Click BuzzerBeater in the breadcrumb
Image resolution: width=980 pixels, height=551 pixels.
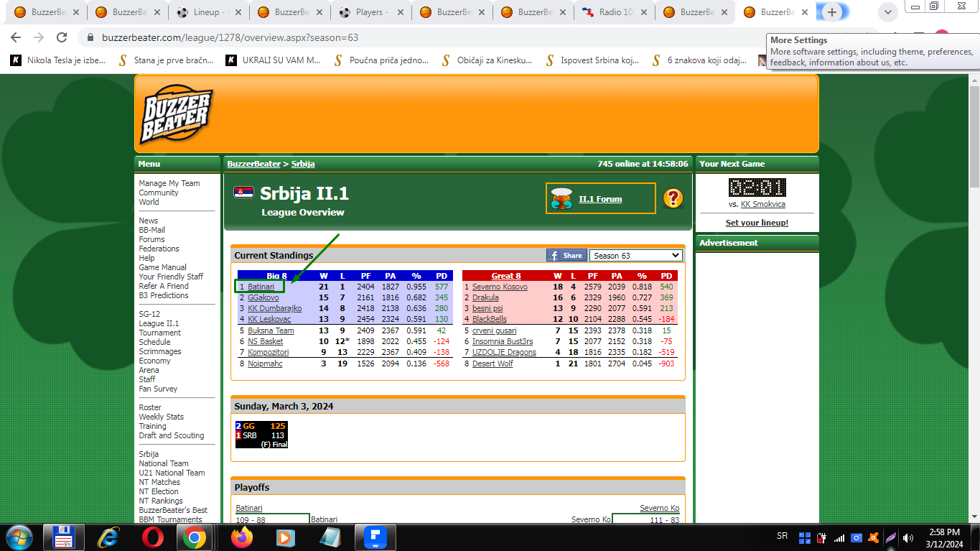[x=253, y=164]
